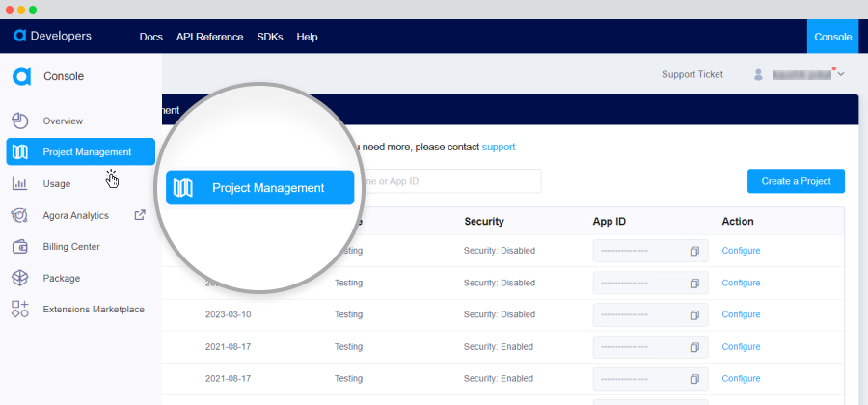Screen dimensions: 868x405
Task: Click the Testing stage cell in 2023-03-10 row
Action: 348,314
